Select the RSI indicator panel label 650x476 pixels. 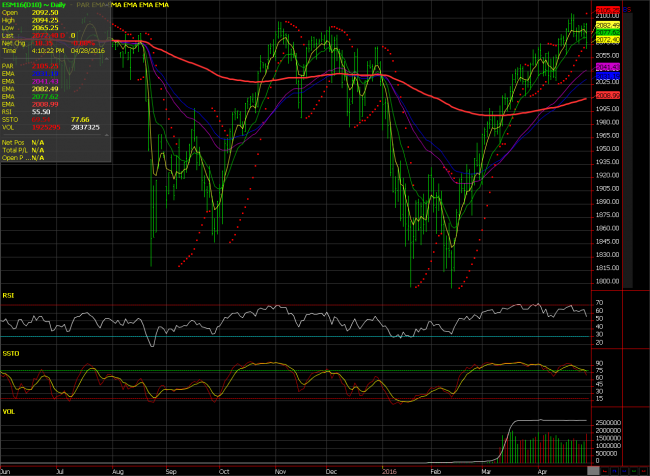point(9,296)
